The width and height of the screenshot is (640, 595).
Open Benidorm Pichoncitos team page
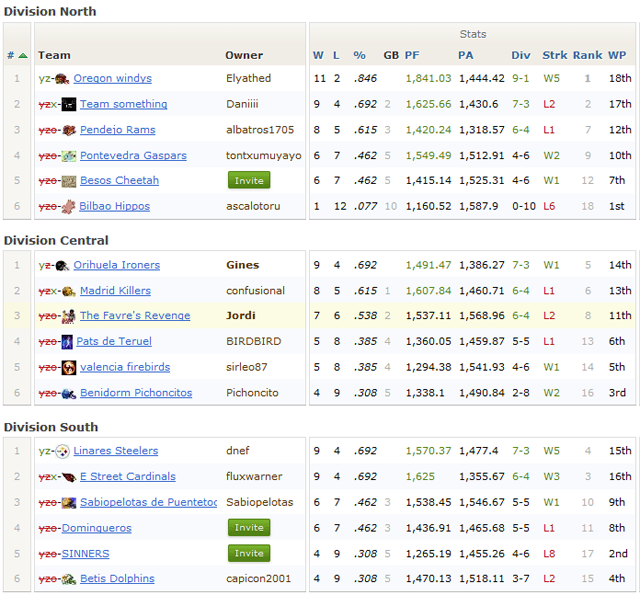136,393
